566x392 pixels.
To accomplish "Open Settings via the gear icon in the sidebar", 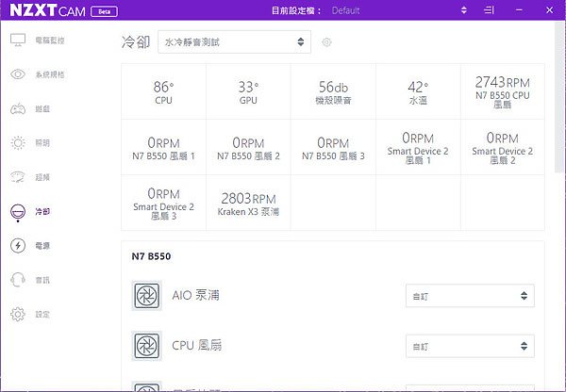I will (x=18, y=314).
